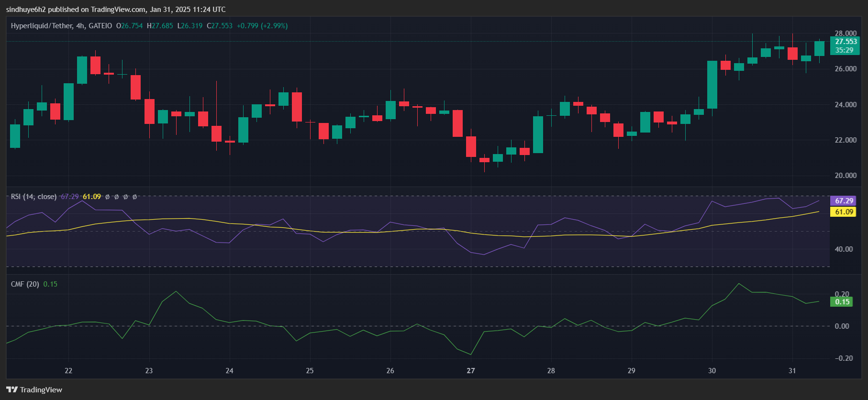This screenshot has height=400, width=868.
Task: Click date label 28 on time axis
Action: (x=551, y=371)
